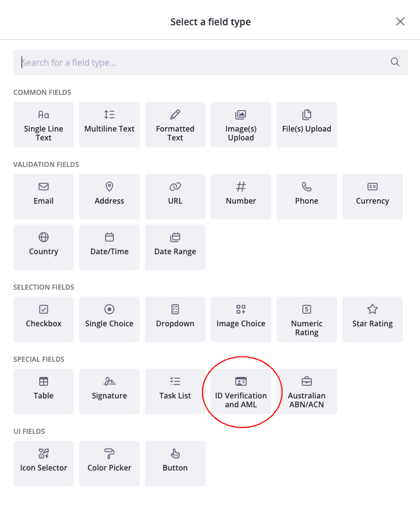Choose the Email validation field
Screen dimensions: 420x511
[44, 197]
